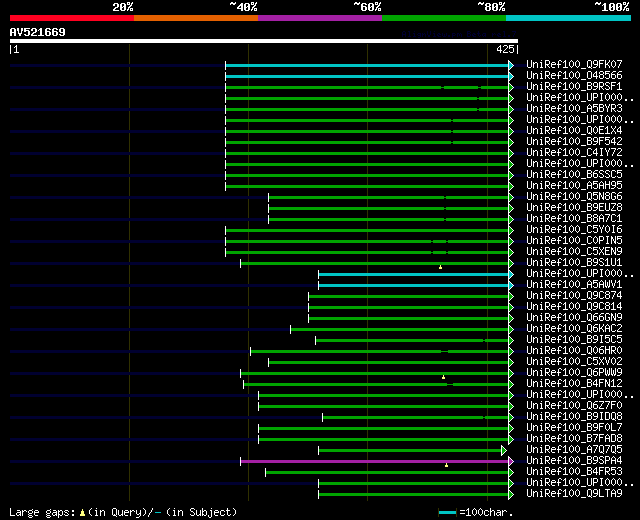This screenshot has height=520, width=640.
Task: Click the UniRef100_Q0E1X4 hit name
Action: pos(574,130)
